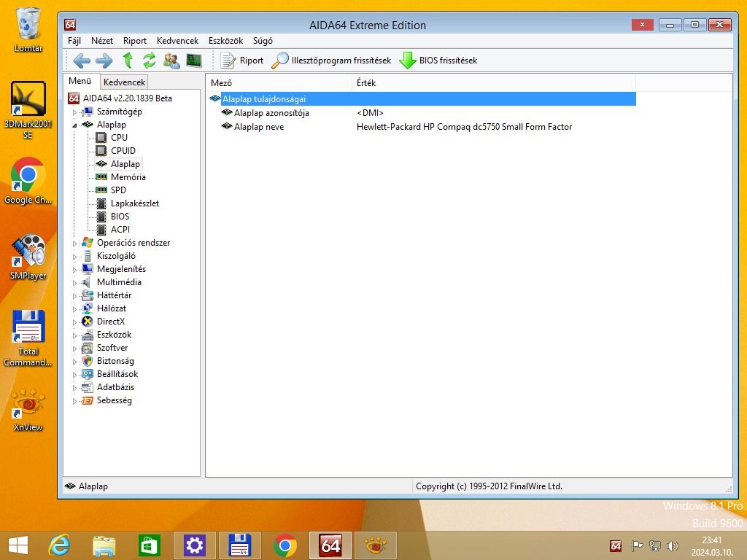This screenshot has height=560, width=747.
Task: Refresh using the green circular arrows icon
Action: click(x=150, y=61)
